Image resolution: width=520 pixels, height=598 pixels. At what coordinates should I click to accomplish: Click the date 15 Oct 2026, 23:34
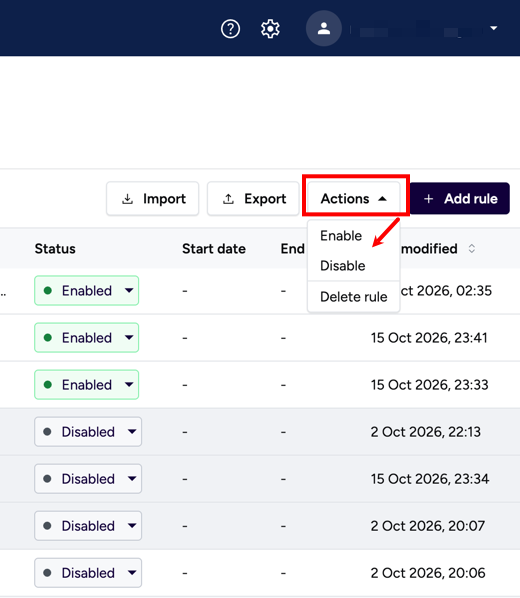pos(430,479)
